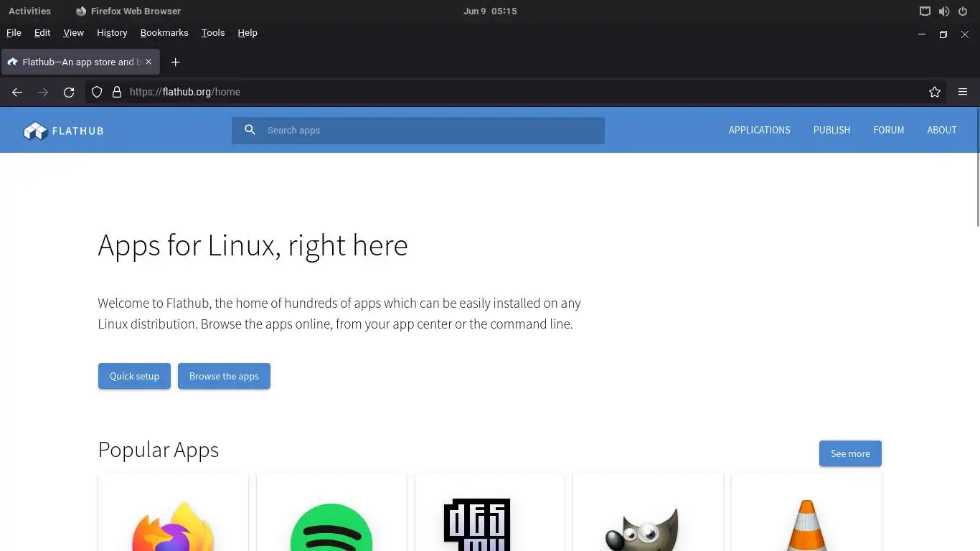Open the Firefox hamburger menu
The width and height of the screenshot is (980, 551).
pyautogui.click(x=963, y=92)
